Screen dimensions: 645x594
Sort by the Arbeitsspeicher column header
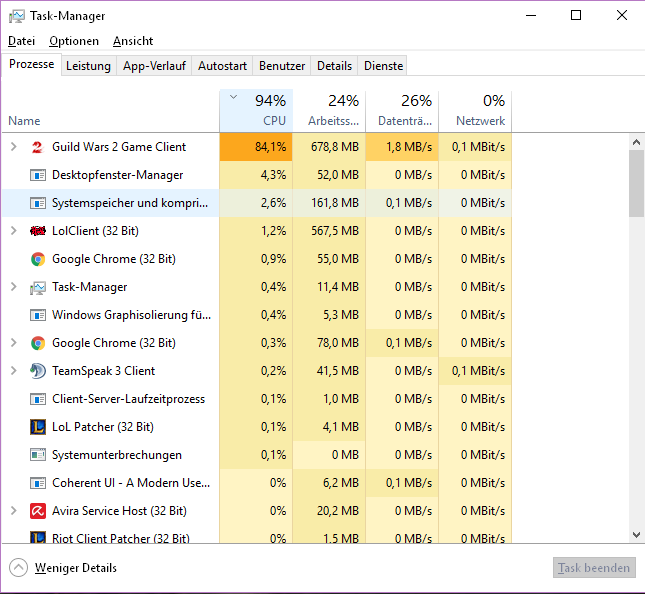(x=329, y=111)
